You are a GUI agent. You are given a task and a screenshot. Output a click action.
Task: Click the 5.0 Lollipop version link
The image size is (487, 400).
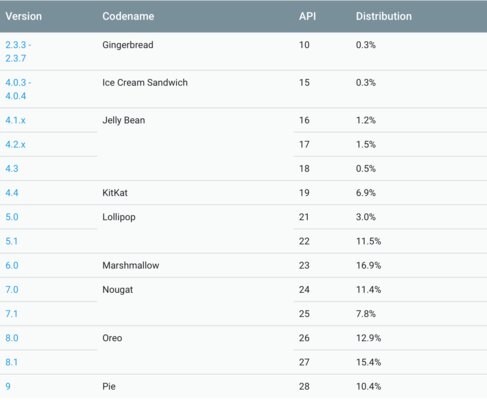click(12, 217)
